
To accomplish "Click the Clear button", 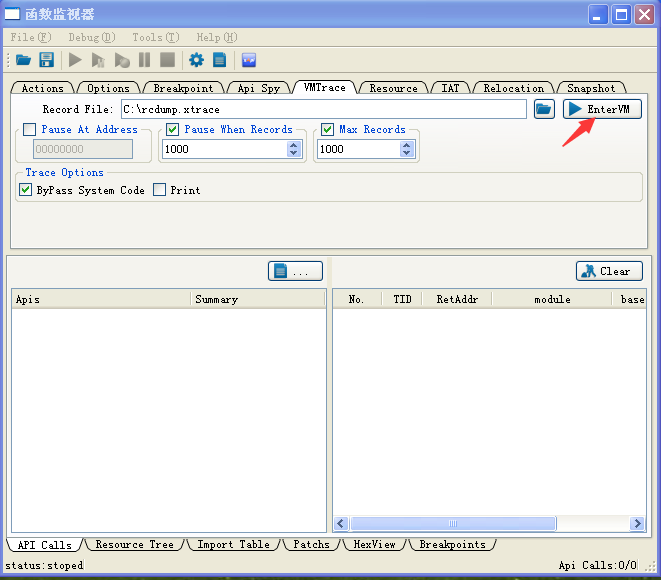I will pos(609,271).
